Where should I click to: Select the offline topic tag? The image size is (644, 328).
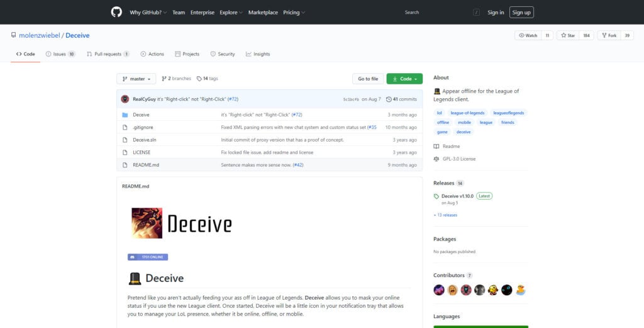(x=443, y=123)
